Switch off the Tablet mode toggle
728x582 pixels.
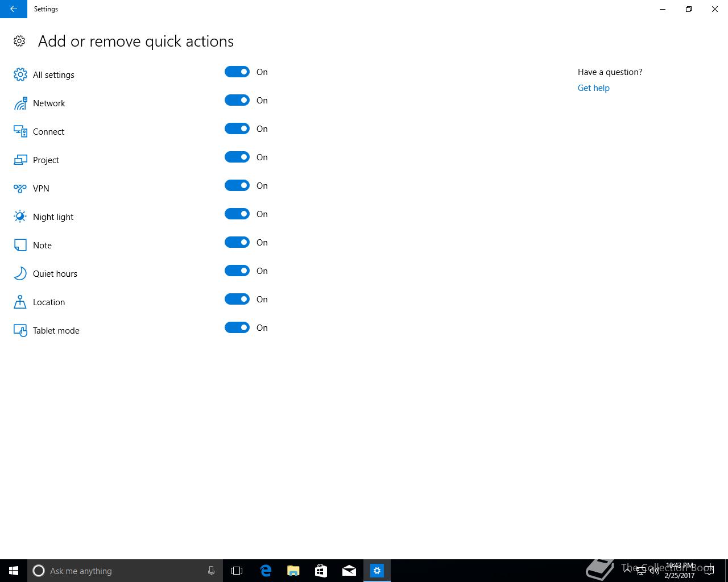click(x=237, y=327)
